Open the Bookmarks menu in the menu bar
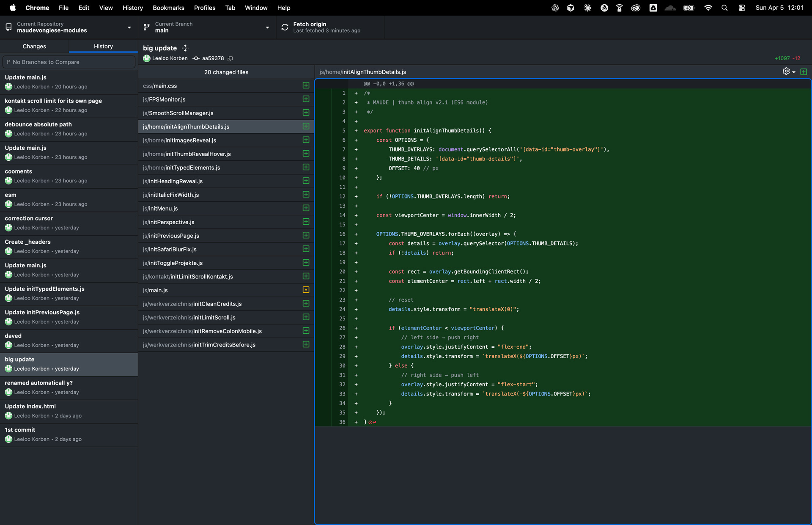Screen dimensions: 812x525 pyautogui.click(x=168, y=8)
